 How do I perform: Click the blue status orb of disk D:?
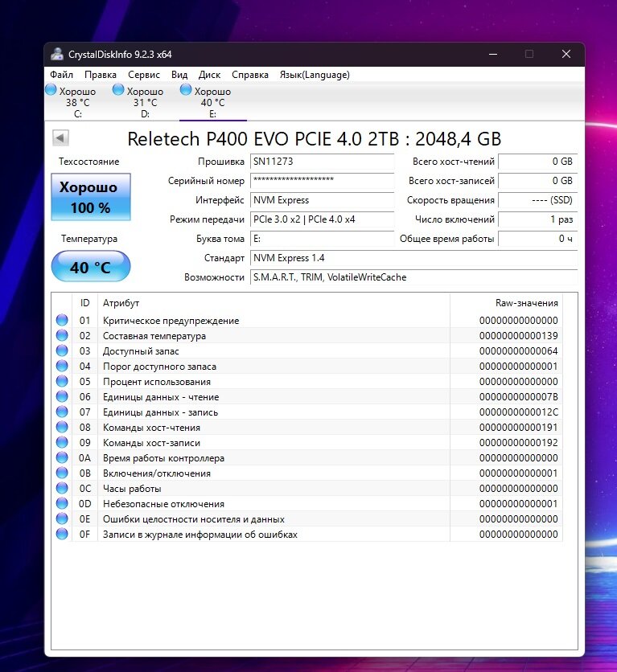pos(118,89)
